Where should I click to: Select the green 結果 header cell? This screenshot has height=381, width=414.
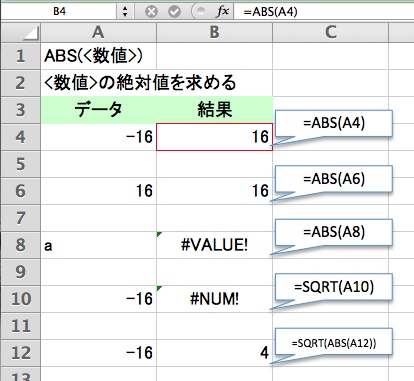click(214, 110)
